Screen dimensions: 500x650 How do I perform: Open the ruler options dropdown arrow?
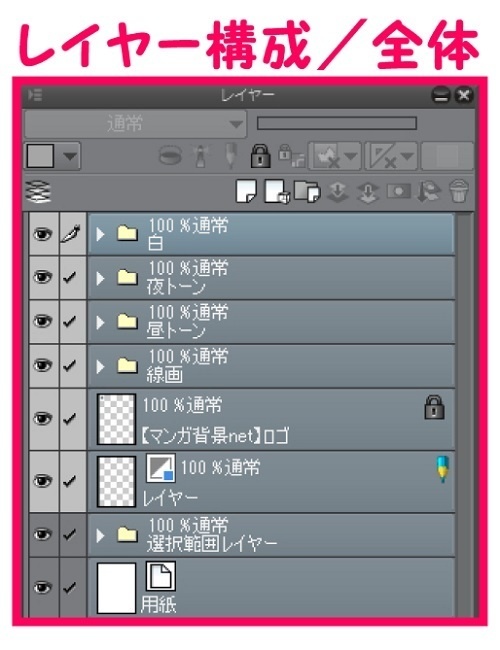click(407, 156)
